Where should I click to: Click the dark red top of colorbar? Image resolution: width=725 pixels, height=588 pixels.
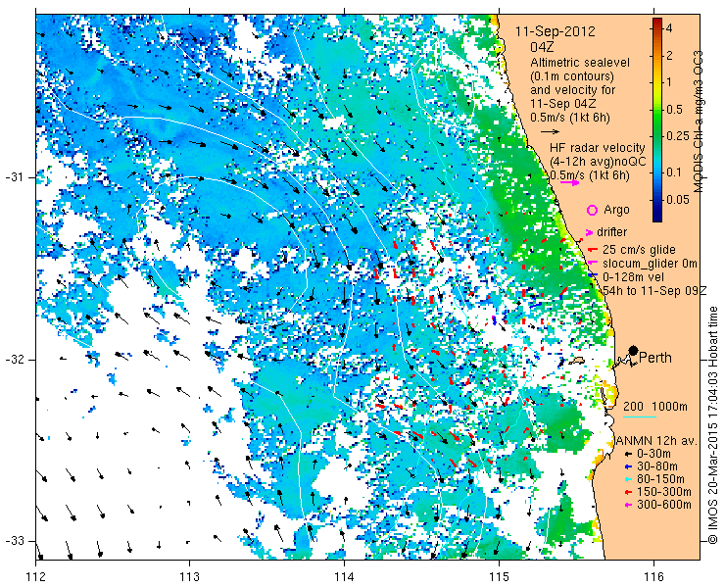pyautogui.click(x=657, y=22)
